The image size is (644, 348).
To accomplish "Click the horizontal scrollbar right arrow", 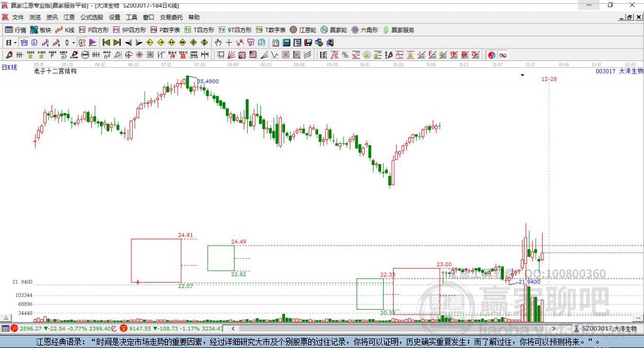I will click(x=553, y=329).
